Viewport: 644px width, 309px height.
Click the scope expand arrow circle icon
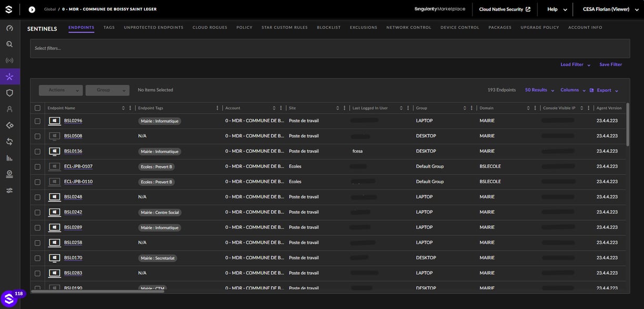click(x=32, y=9)
